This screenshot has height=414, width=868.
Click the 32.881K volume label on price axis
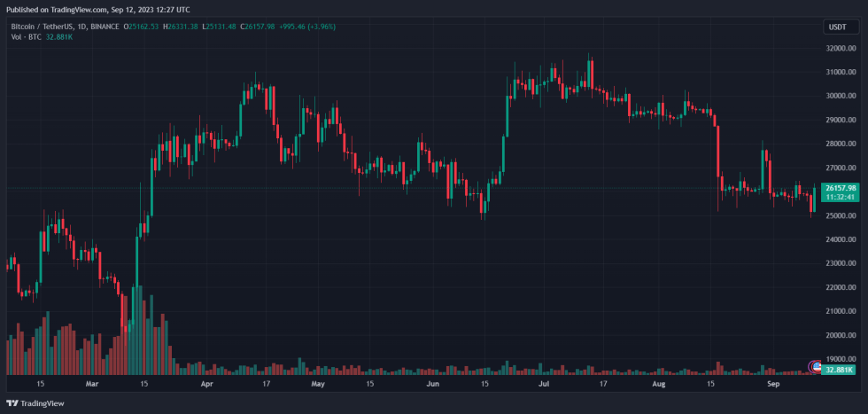pyautogui.click(x=841, y=370)
